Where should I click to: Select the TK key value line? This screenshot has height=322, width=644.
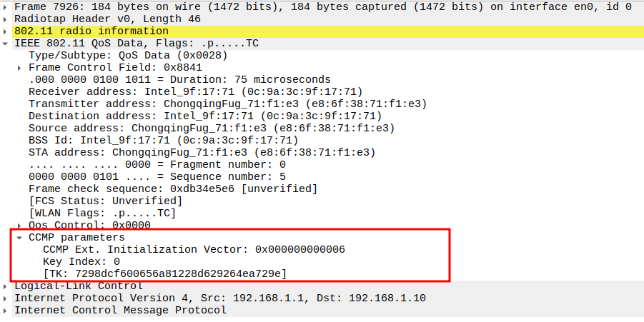(x=164, y=273)
